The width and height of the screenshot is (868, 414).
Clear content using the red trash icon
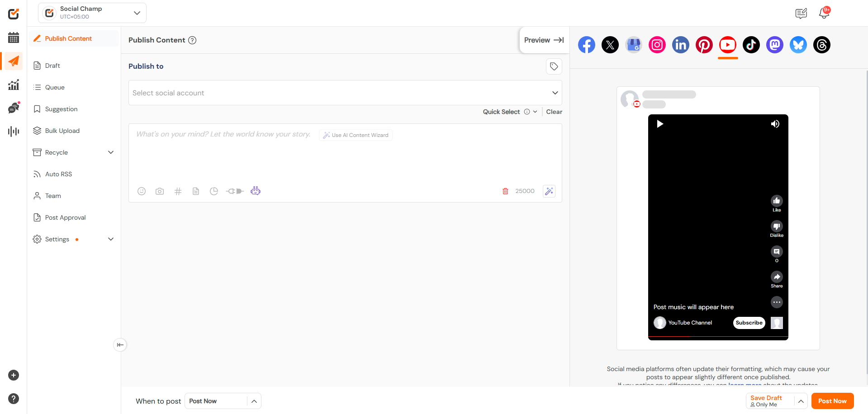click(505, 191)
